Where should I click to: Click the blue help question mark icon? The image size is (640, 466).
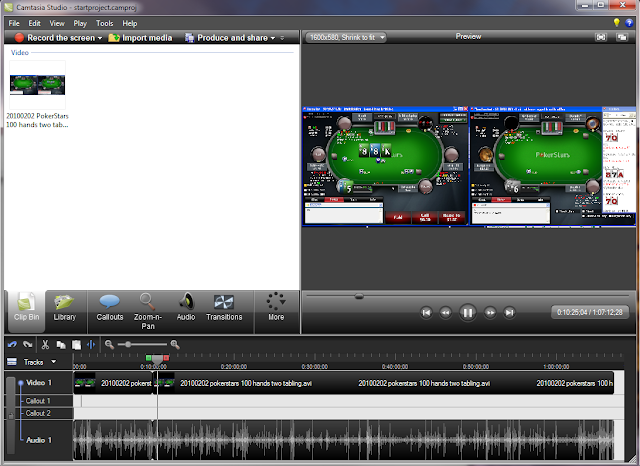629,23
